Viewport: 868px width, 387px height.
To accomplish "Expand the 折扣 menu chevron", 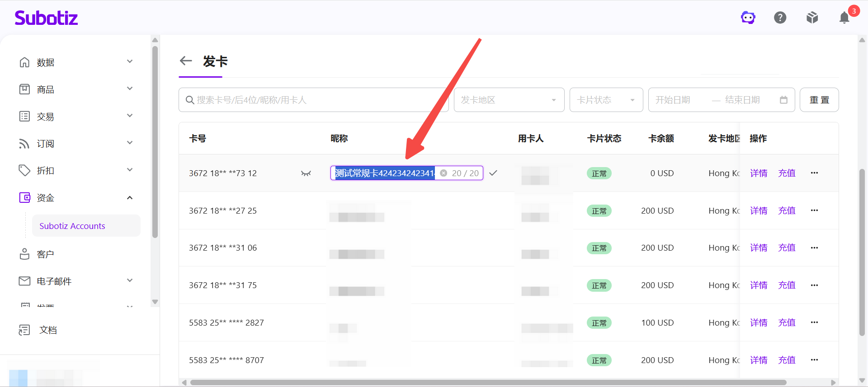I will [x=130, y=170].
